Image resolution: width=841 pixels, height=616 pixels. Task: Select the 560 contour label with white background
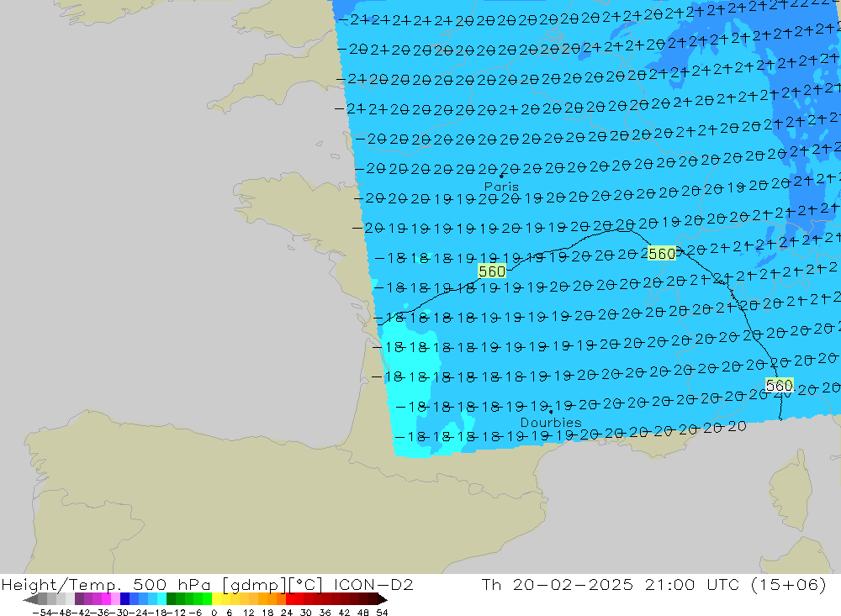pyautogui.click(x=780, y=385)
